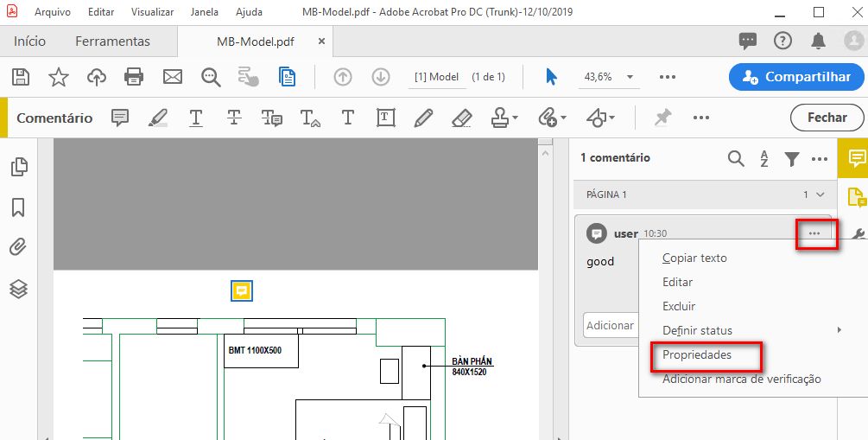This screenshot has width=868, height=440.
Task: Open the page thumbnails panel
Action: [x=18, y=167]
